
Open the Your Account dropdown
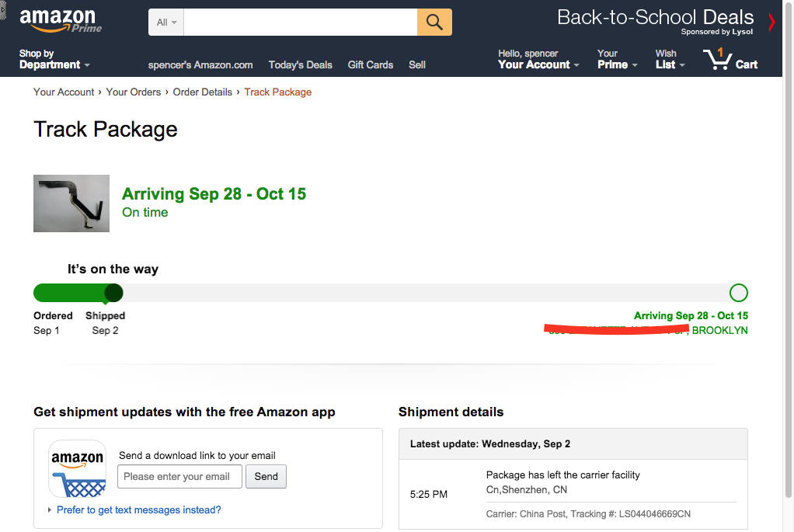(x=538, y=59)
